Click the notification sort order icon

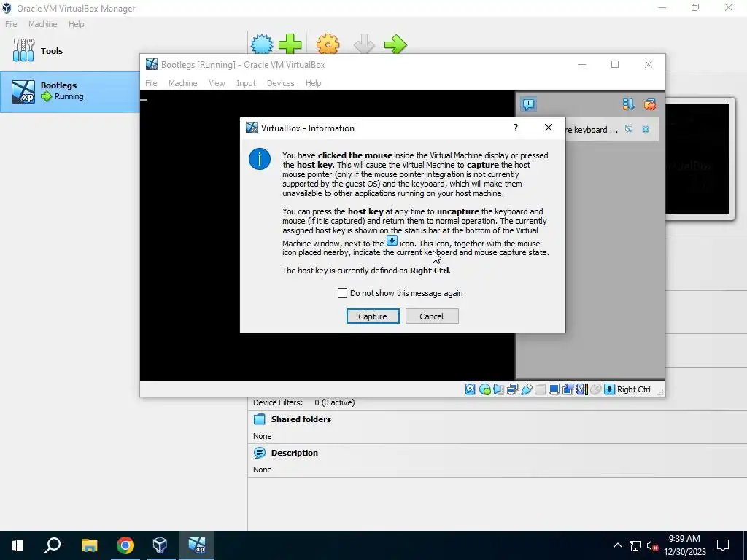click(628, 104)
